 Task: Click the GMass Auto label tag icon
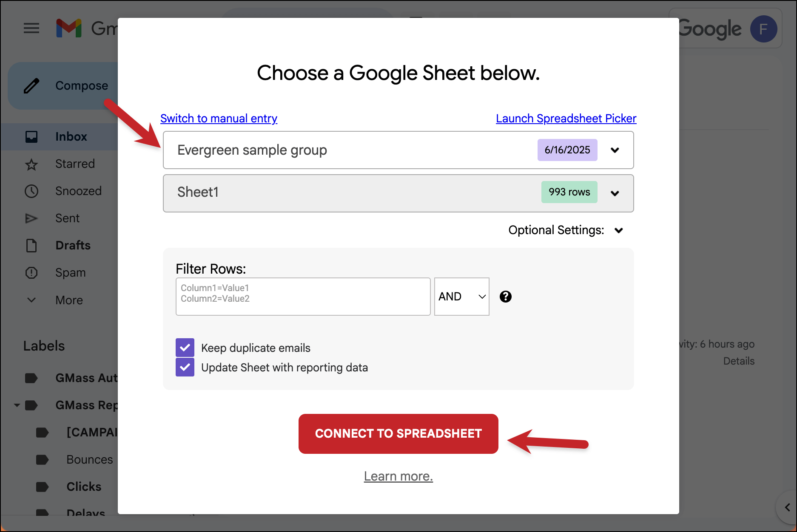[x=31, y=378]
